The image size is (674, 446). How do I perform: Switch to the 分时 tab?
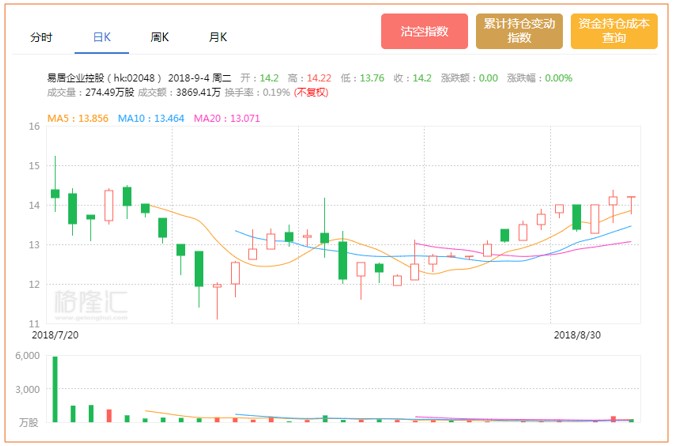pyautogui.click(x=41, y=37)
